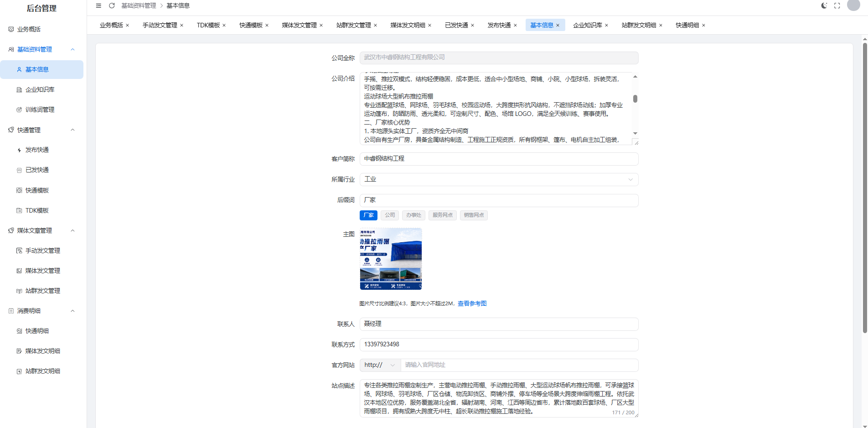Open 企业知识库 in the sidebar
The image size is (868, 428).
tap(41, 89)
